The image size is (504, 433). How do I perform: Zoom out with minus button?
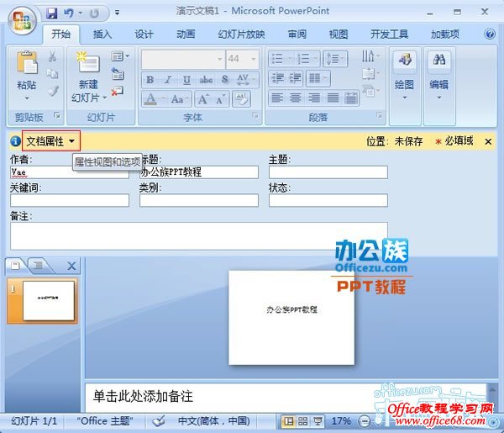point(365,421)
